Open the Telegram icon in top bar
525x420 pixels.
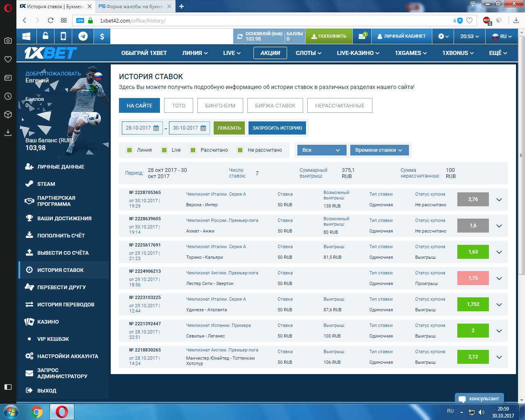pyautogui.click(x=83, y=37)
